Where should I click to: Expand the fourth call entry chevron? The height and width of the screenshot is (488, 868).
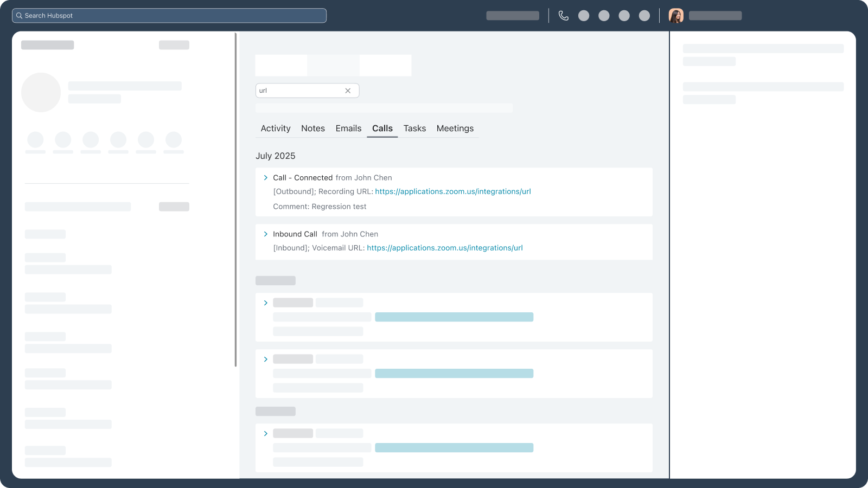pos(266,359)
